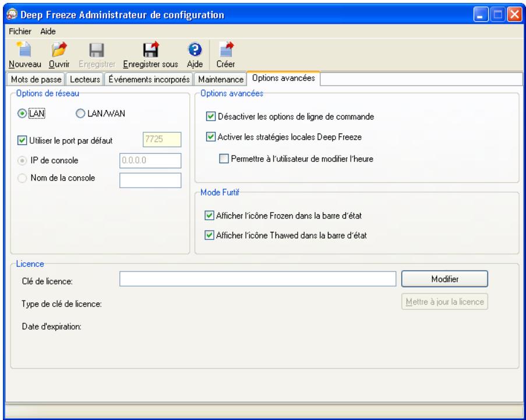Click the Type de clé de licence label
The height and width of the screenshot is (420, 526).
pyautogui.click(x=62, y=304)
